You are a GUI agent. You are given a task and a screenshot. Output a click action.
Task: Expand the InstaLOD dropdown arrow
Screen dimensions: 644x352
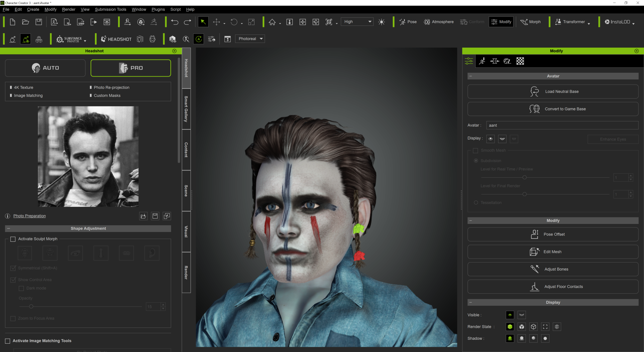click(633, 23)
